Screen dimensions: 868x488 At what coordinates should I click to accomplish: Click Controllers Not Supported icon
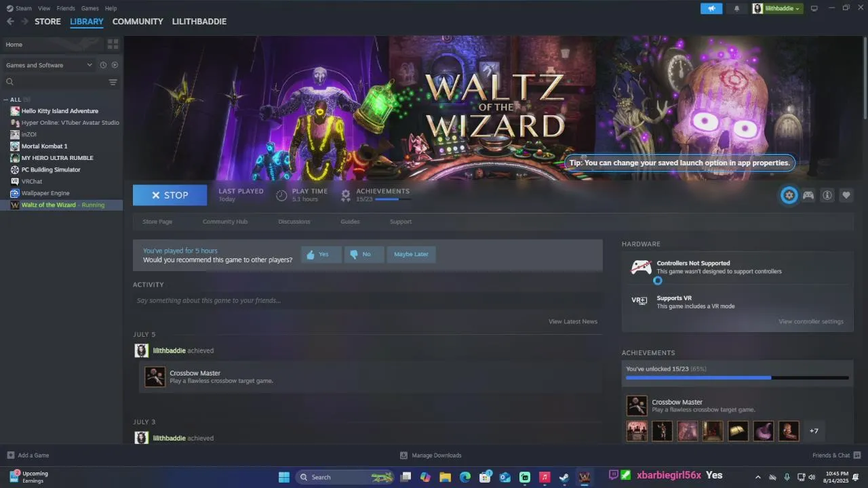tap(641, 267)
